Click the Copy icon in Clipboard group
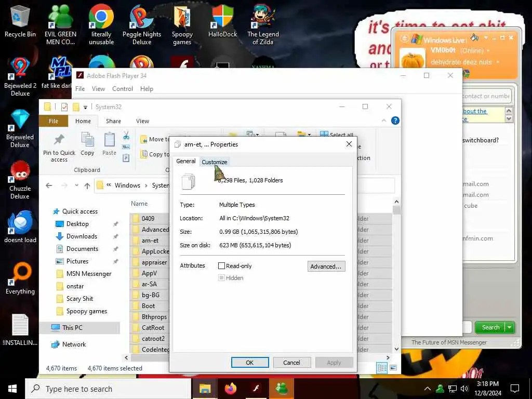The height and width of the screenshot is (399, 532). click(87, 144)
